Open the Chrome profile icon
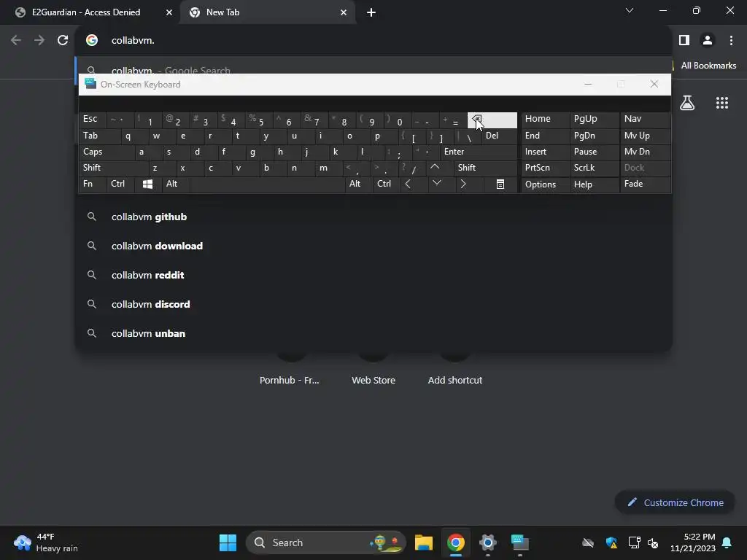This screenshot has width=747, height=560. [x=708, y=41]
